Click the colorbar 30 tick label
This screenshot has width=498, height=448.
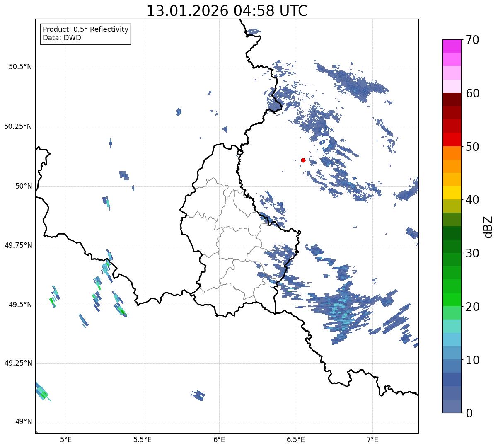click(x=472, y=253)
